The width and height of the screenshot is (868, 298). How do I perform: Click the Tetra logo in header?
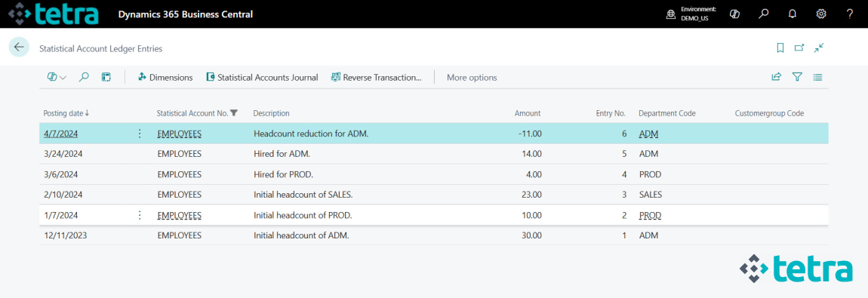coord(53,14)
